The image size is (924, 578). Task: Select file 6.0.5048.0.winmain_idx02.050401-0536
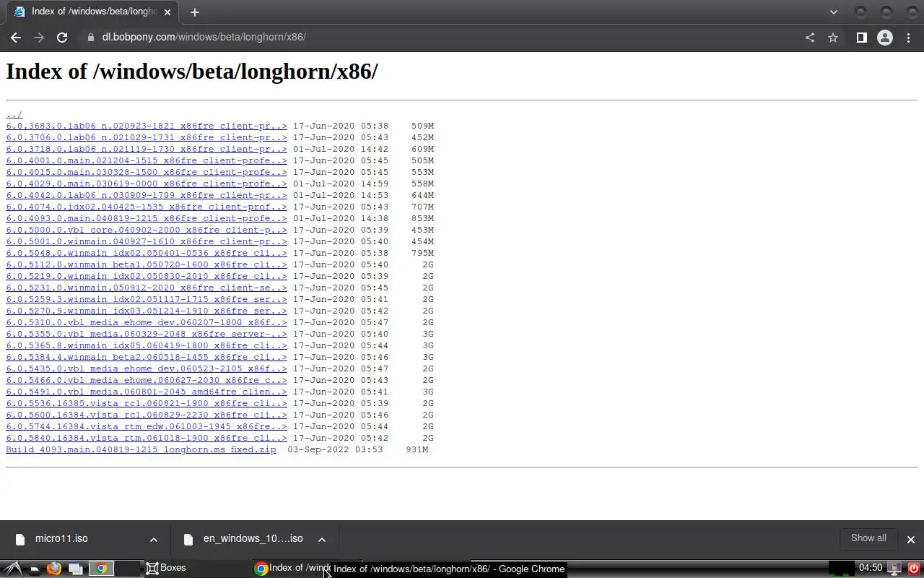point(147,253)
